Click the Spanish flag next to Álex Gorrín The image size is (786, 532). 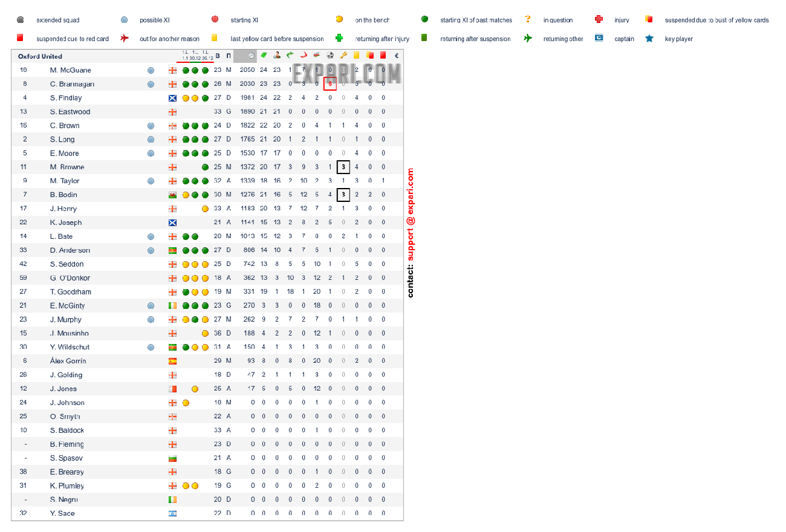[172, 361]
